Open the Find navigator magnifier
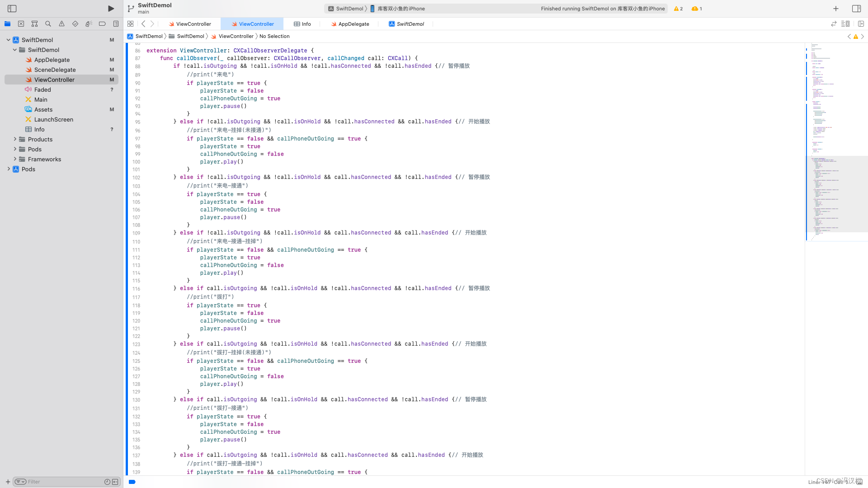This screenshot has width=868, height=488. (x=48, y=24)
